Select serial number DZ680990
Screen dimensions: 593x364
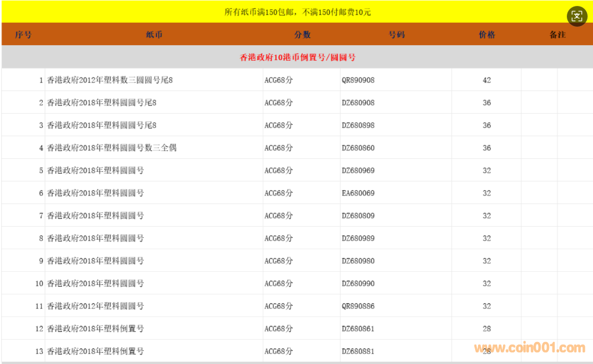358,284
